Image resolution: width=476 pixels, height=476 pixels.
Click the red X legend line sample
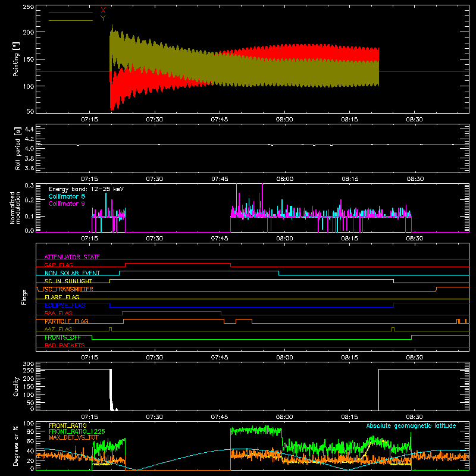tap(71, 12)
